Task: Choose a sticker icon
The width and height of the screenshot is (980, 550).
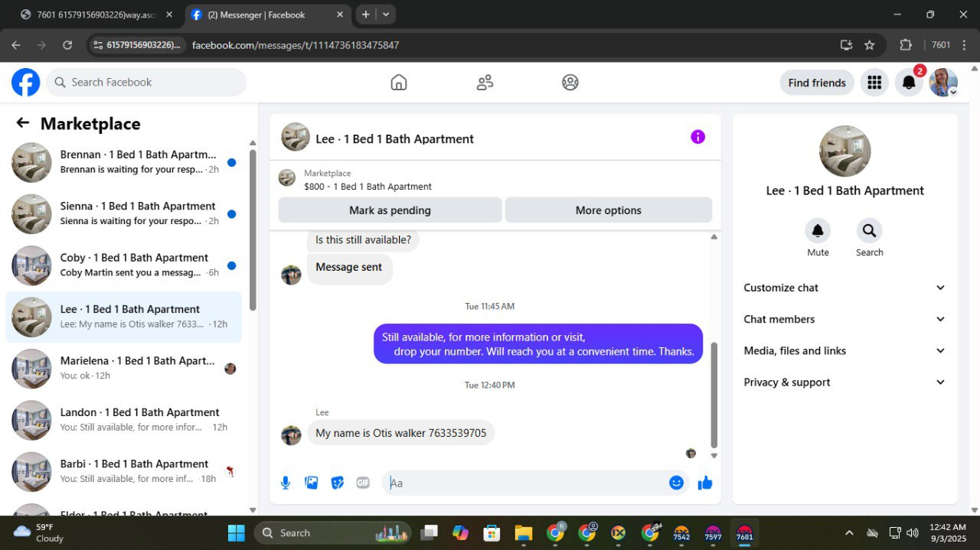Action: point(337,483)
